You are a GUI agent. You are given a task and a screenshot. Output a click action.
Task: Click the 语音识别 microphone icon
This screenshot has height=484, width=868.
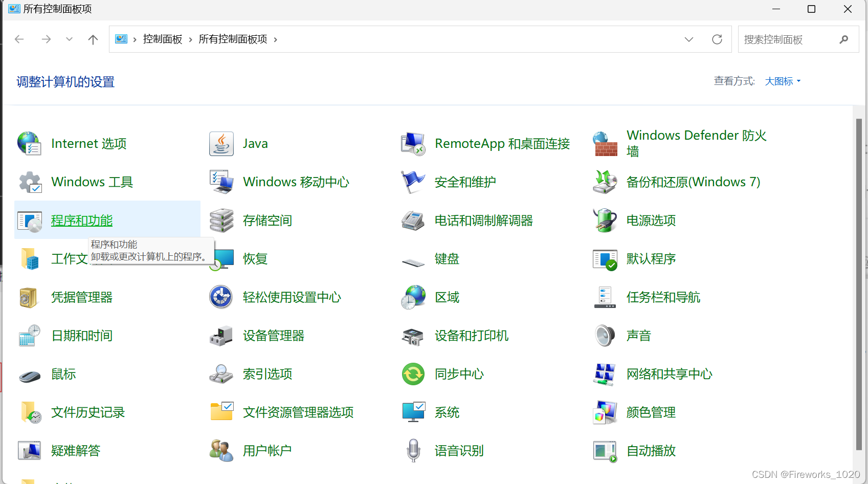tap(413, 451)
